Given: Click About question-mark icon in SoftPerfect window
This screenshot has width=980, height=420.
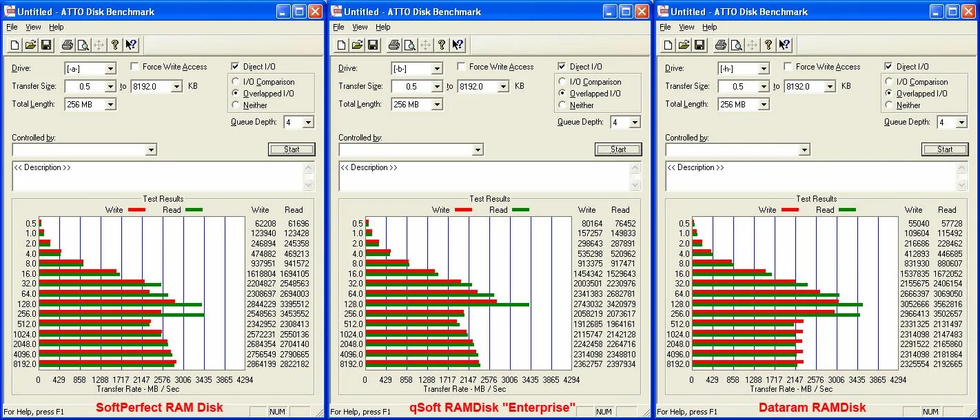Looking at the screenshot, I should 115,45.
